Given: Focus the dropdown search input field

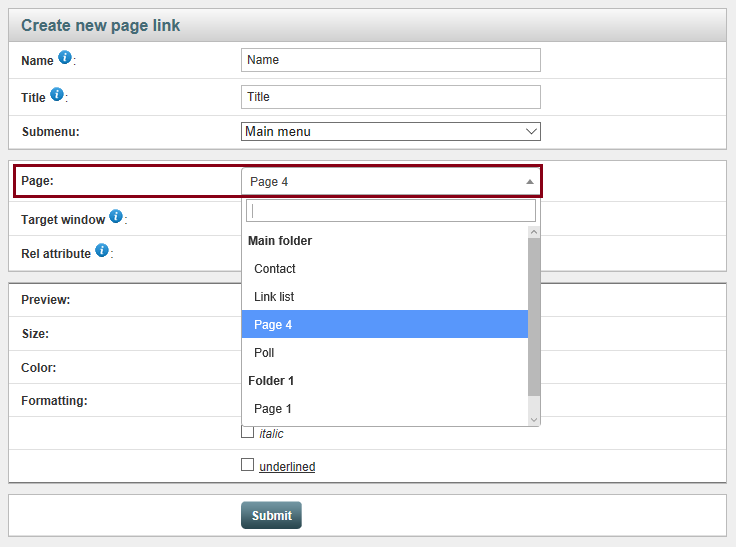Looking at the screenshot, I should 391,211.
